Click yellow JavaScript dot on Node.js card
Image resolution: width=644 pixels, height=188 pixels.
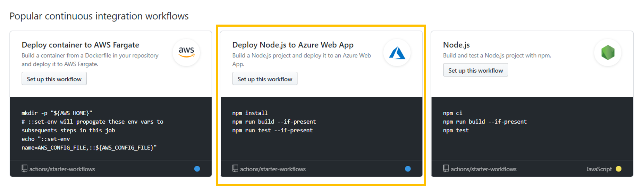(619, 169)
